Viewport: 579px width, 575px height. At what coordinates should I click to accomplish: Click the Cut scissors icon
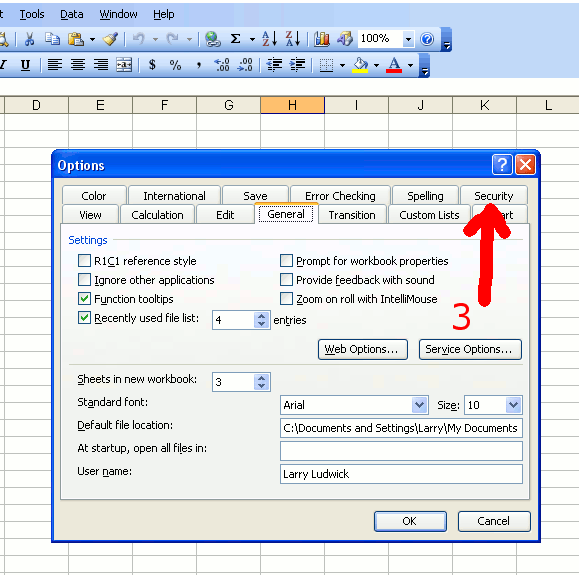30,39
